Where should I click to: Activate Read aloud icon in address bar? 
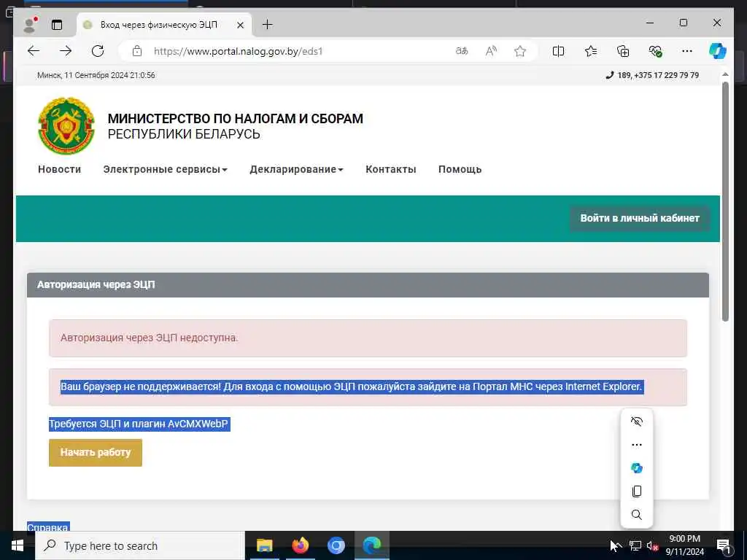pyautogui.click(x=491, y=51)
